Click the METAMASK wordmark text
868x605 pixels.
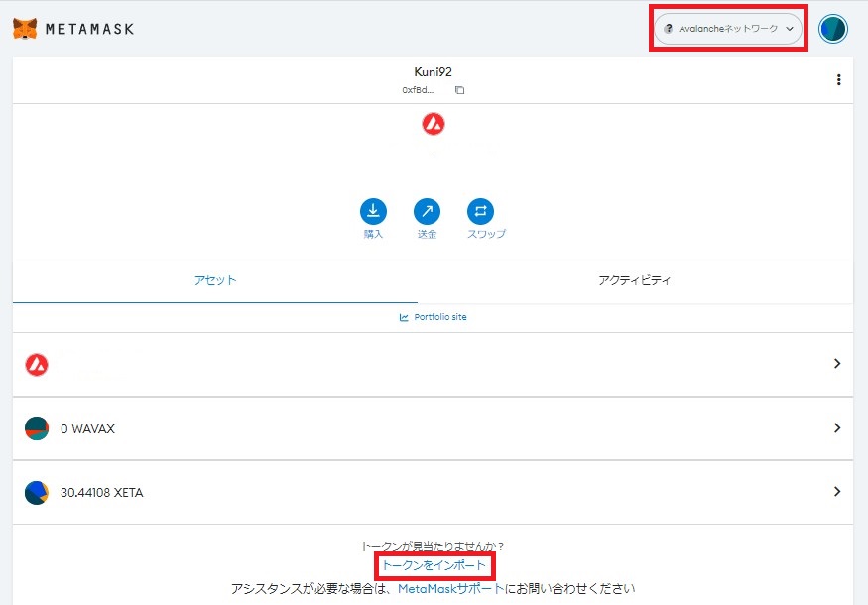point(89,29)
